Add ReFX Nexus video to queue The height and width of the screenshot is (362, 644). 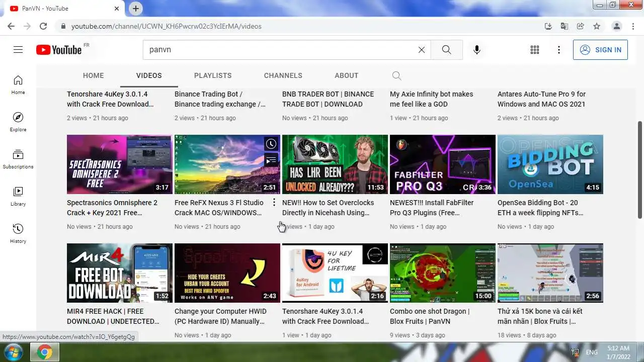271,160
